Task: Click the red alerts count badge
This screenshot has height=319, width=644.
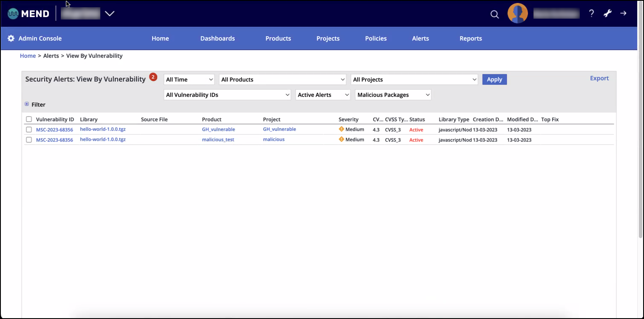Action: tap(153, 77)
